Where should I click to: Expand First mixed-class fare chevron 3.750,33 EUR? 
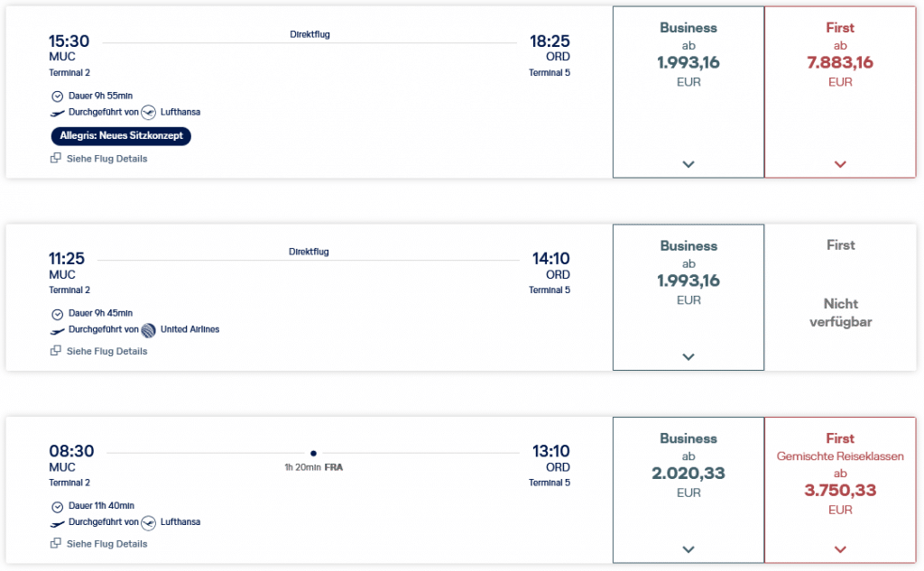pos(840,549)
